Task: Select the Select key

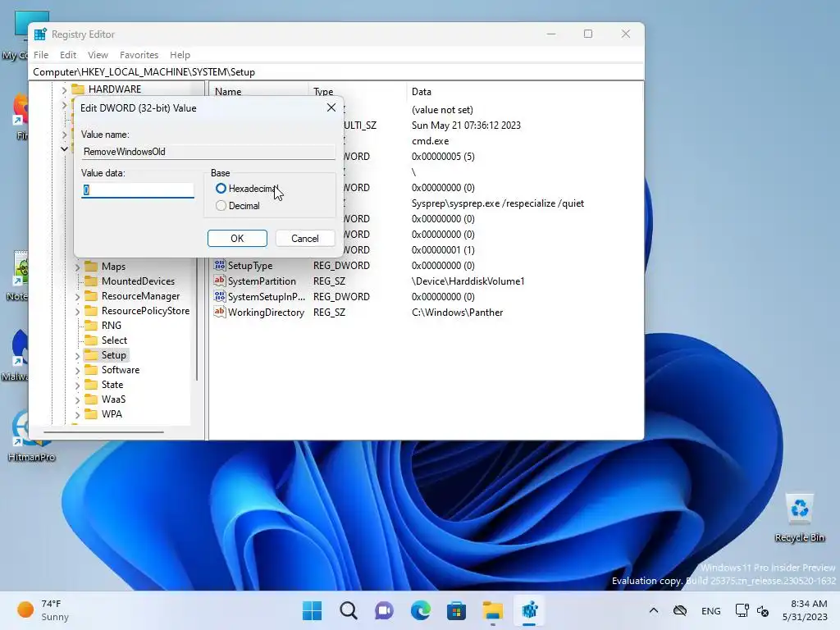Action: point(114,340)
